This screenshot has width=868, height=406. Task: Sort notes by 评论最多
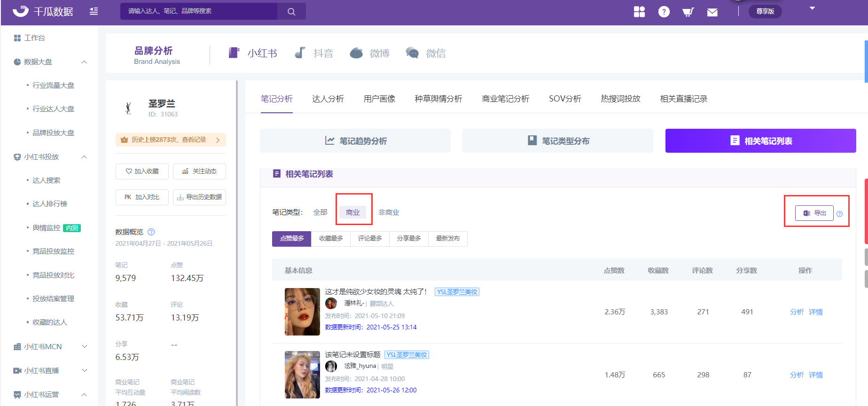coord(370,239)
